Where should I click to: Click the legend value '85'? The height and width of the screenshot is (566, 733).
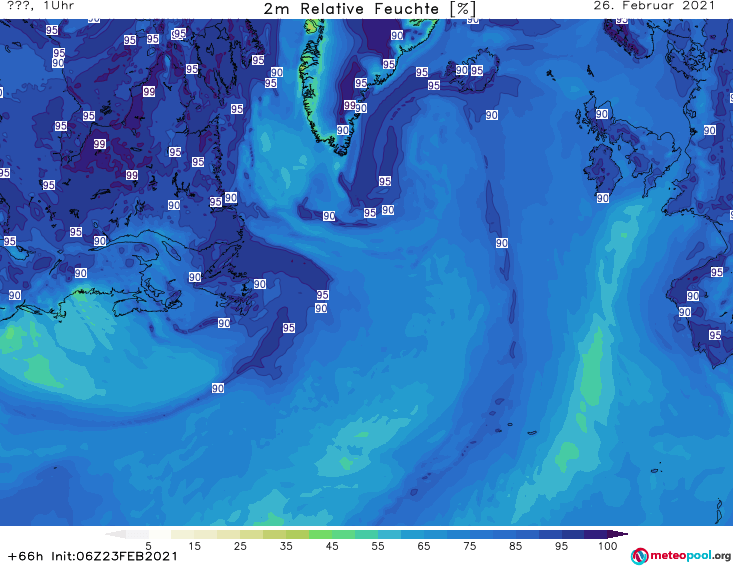pyautogui.click(x=516, y=546)
